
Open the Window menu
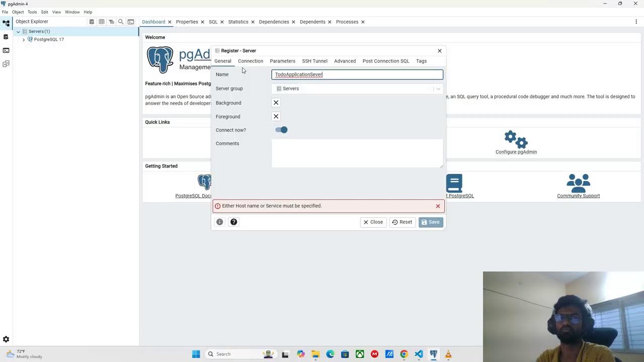tap(72, 12)
